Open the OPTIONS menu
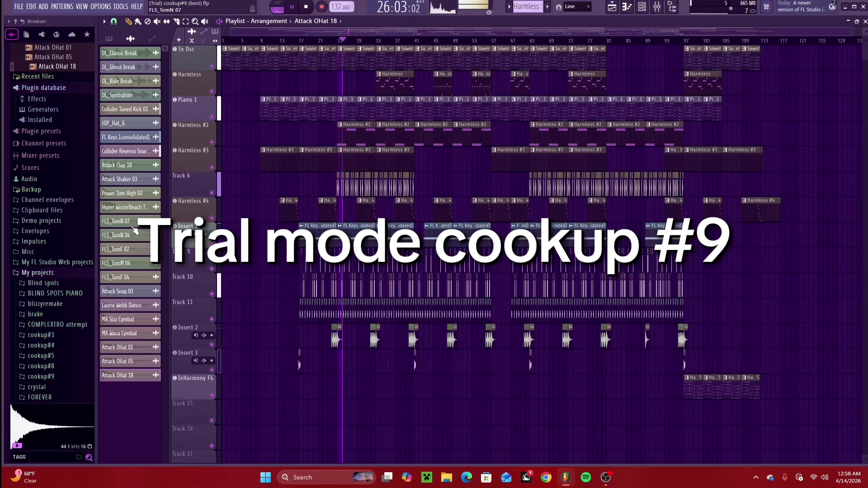868x488 pixels. 101,6
